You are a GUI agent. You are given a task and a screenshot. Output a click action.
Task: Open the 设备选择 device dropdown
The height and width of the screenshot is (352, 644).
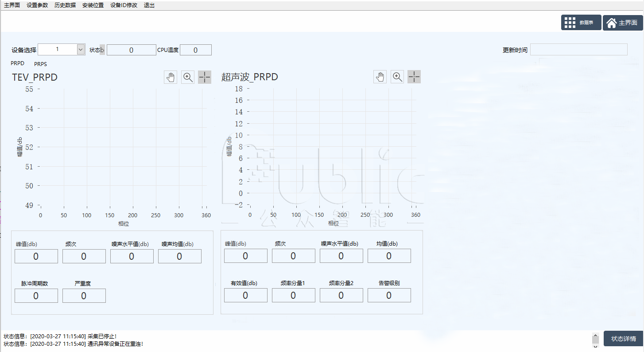(x=81, y=49)
